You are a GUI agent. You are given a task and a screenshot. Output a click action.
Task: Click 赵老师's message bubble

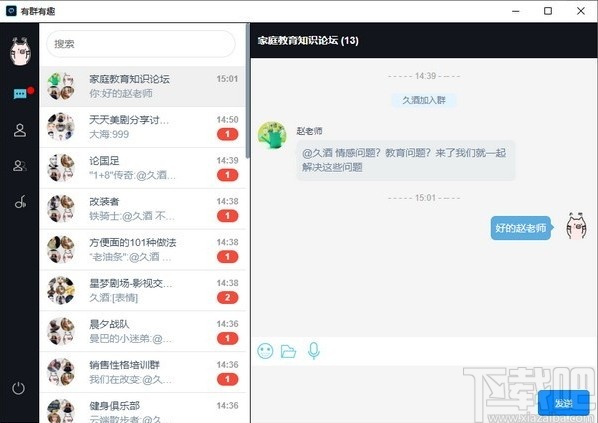click(x=406, y=160)
